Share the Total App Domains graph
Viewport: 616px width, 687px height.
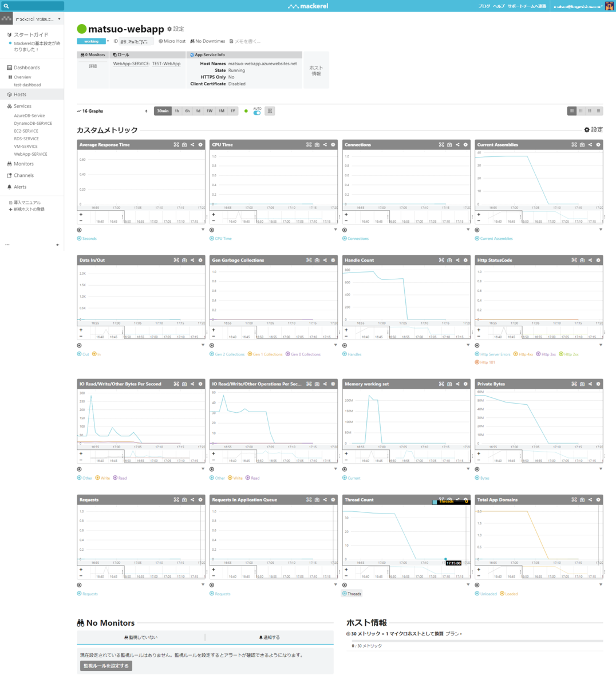(x=590, y=500)
